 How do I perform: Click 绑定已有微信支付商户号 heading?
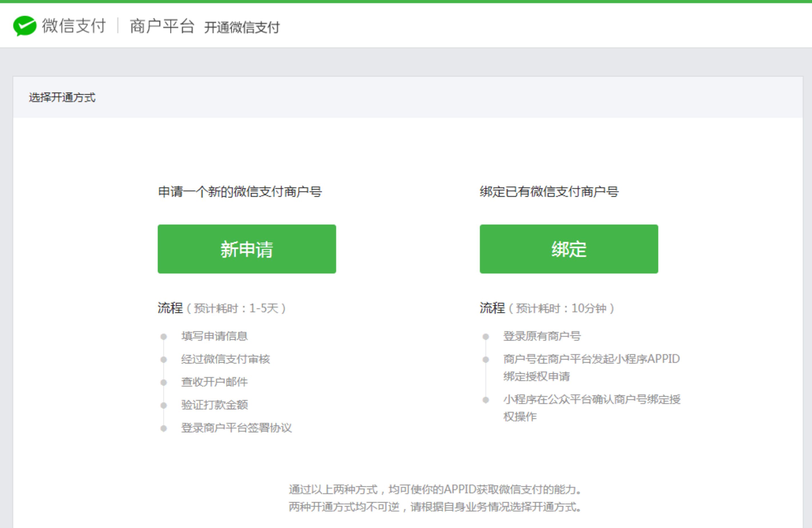pos(549,191)
